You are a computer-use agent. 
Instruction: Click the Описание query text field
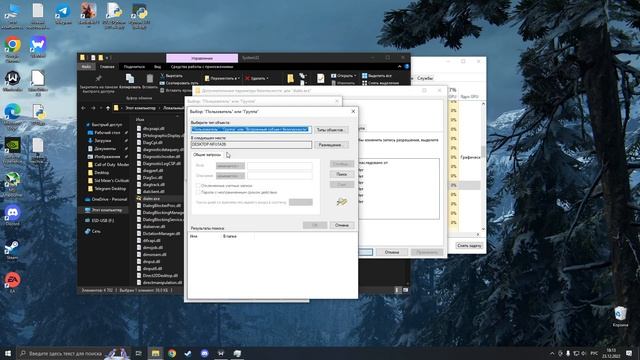(x=280, y=176)
